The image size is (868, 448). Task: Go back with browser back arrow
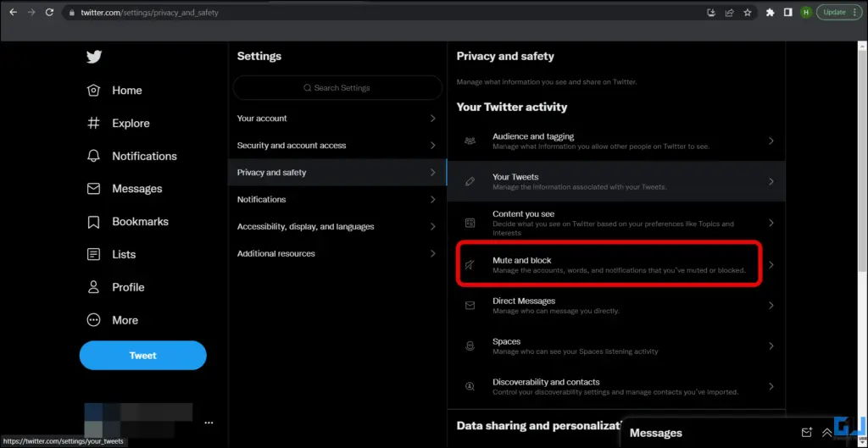[x=14, y=12]
